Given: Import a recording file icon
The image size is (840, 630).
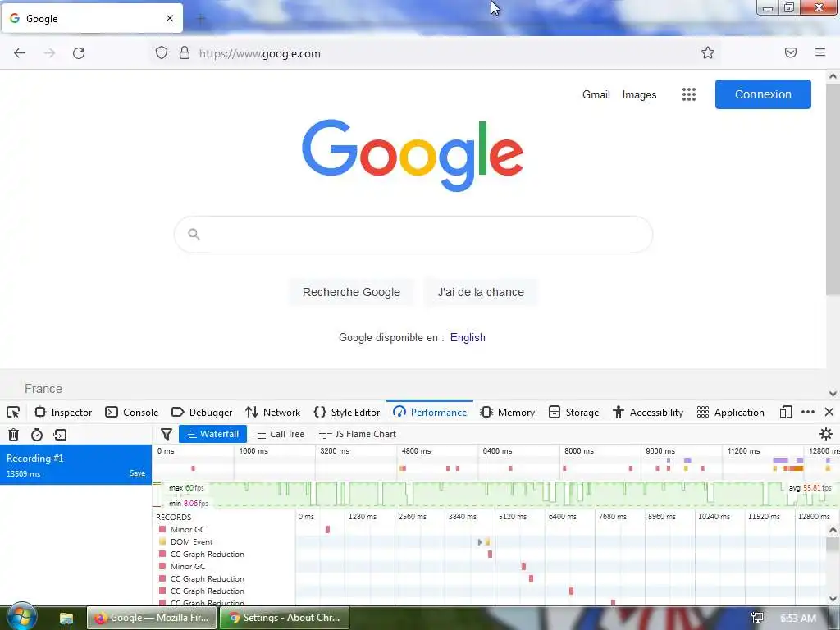Looking at the screenshot, I should click(60, 435).
